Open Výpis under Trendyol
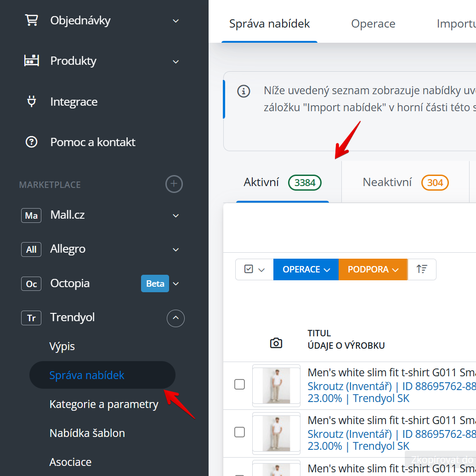Screen dimensions: 476x476 (x=62, y=346)
